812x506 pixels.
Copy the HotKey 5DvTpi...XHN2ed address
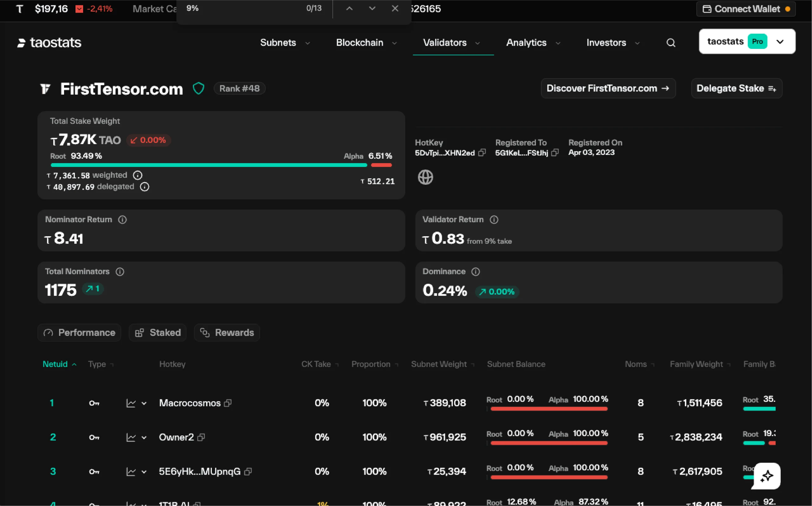482,153
